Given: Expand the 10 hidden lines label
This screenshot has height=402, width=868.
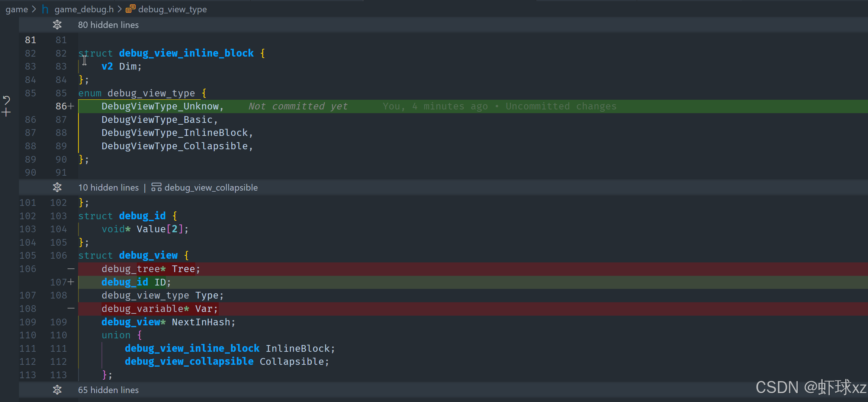Looking at the screenshot, I should (x=108, y=188).
